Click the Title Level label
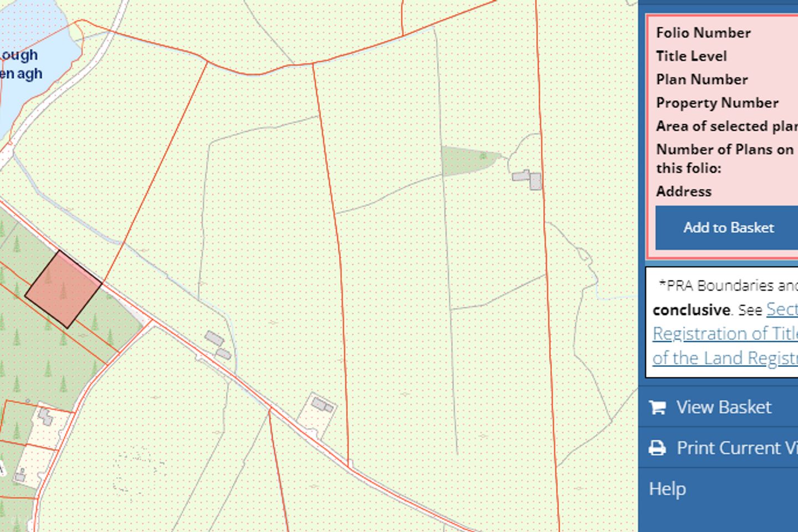Viewport: 798px width, 532px height. point(691,56)
